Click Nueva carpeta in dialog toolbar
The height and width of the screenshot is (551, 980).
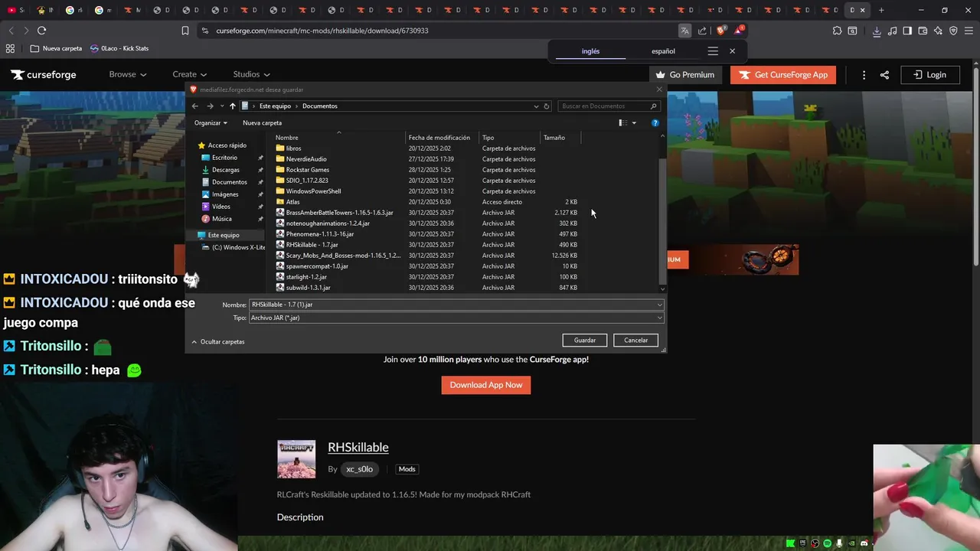tap(262, 122)
